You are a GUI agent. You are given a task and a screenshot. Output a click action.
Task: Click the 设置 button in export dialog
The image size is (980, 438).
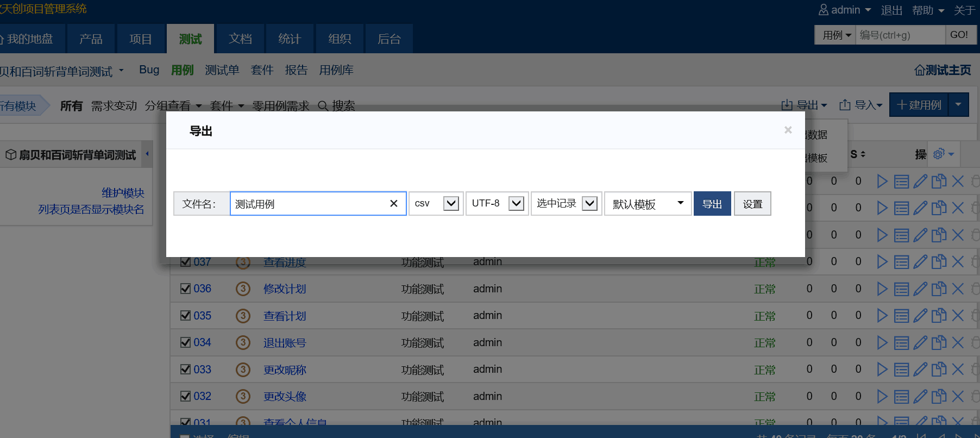752,204
